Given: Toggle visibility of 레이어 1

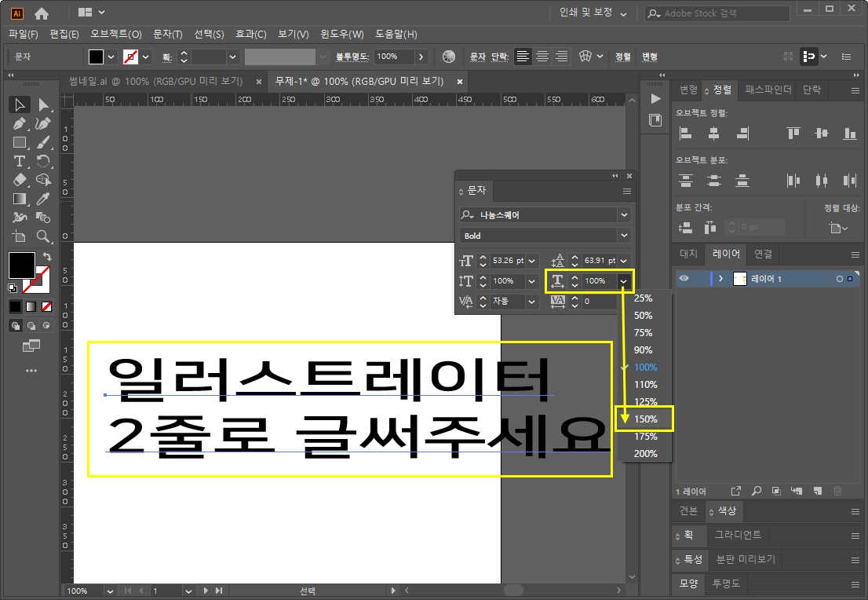Looking at the screenshot, I should click(684, 279).
